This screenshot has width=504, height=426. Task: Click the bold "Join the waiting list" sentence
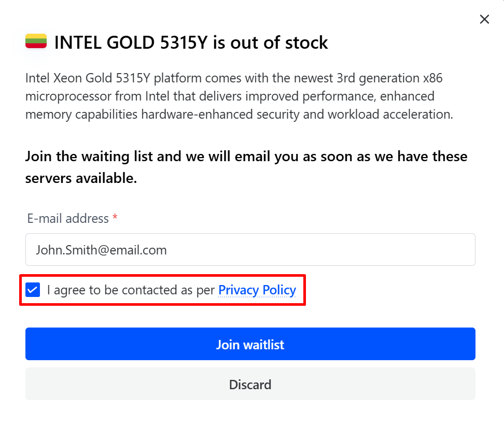pos(89,157)
